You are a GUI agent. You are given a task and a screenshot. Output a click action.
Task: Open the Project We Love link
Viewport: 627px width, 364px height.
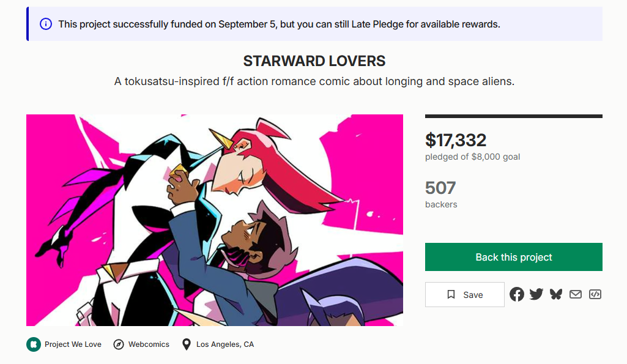click(x=73, y=344)
